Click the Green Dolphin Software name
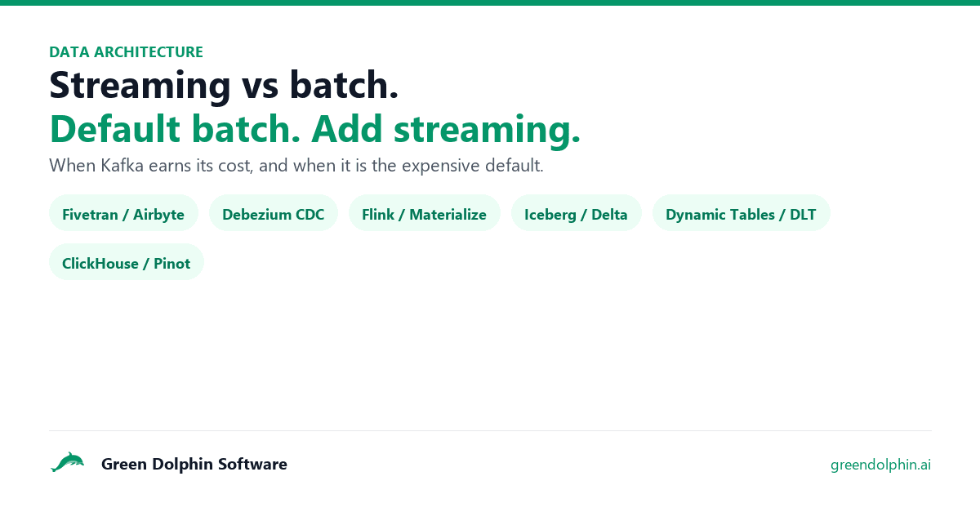Image resolution: width=980 pixels, height=512 pixels. (194, 464)
